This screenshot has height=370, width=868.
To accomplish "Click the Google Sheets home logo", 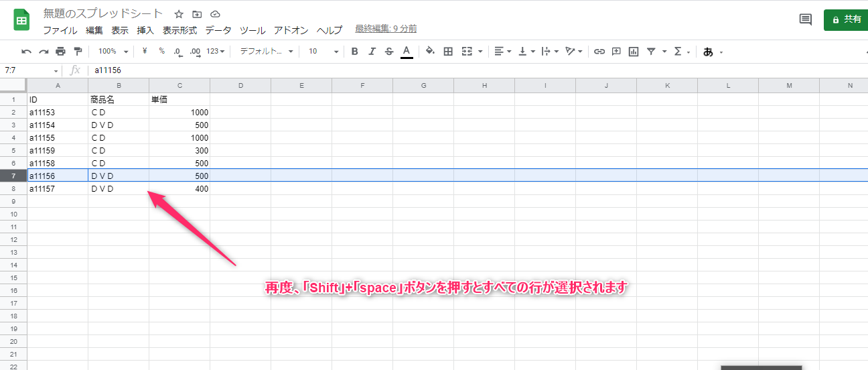I will click(22, 20).
